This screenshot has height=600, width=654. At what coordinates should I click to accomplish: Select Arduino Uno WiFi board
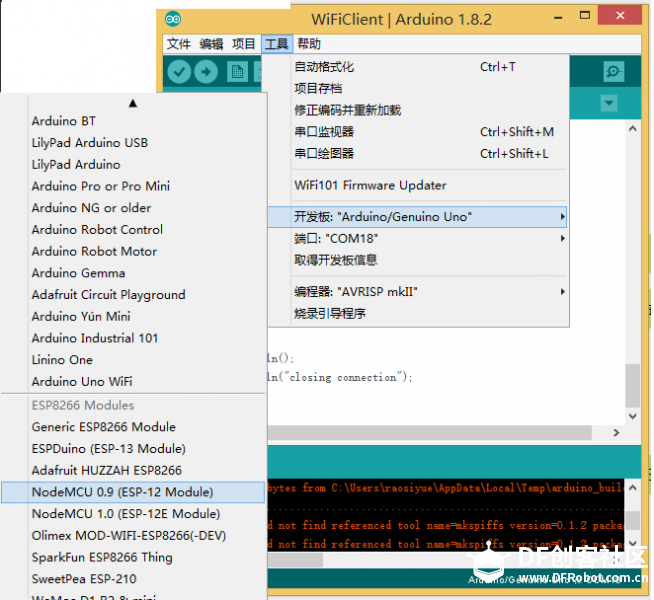(x=133, y=381)
